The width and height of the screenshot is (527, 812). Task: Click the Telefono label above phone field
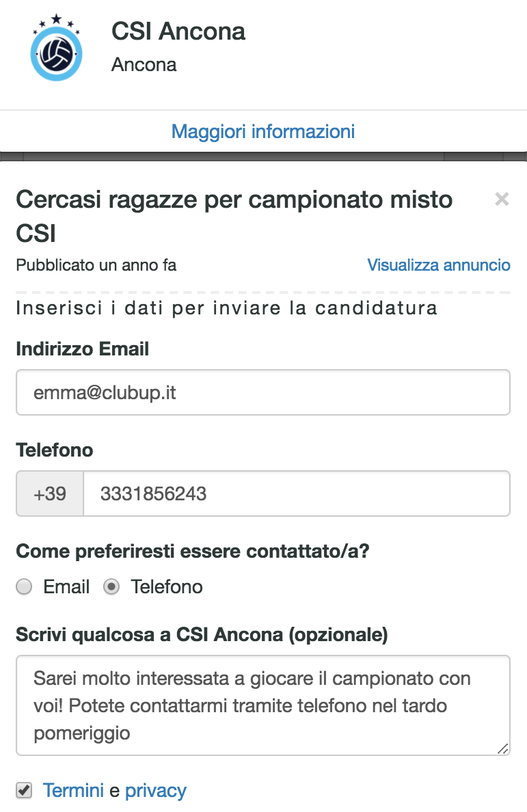[55, 450]
